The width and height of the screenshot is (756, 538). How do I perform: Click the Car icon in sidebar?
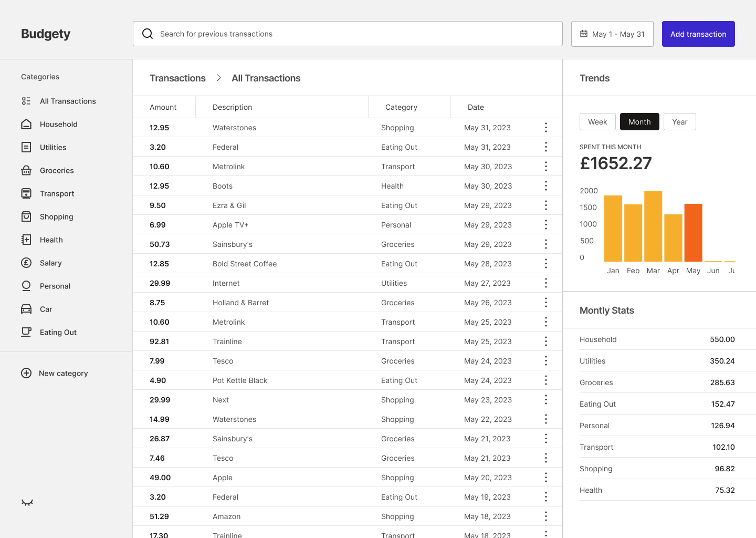click(26, 309)
